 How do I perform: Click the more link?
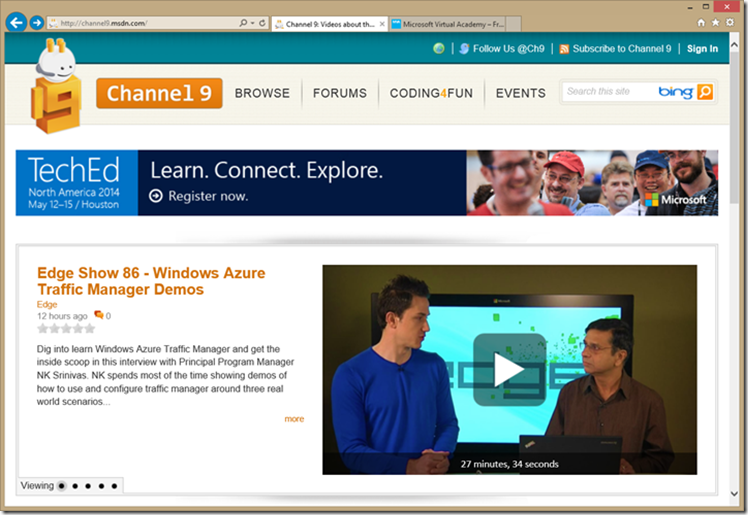(x=294, y=419)
